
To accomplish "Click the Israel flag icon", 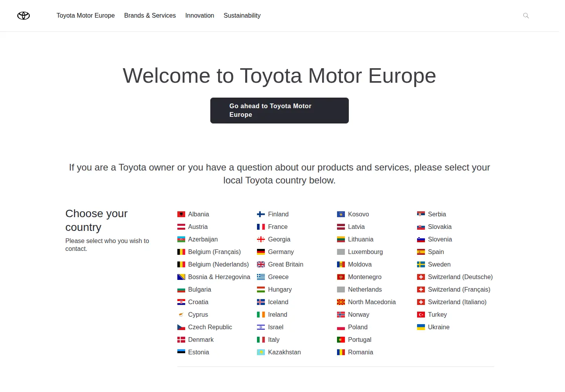I will pyautogui.click(x=261, y=327).
